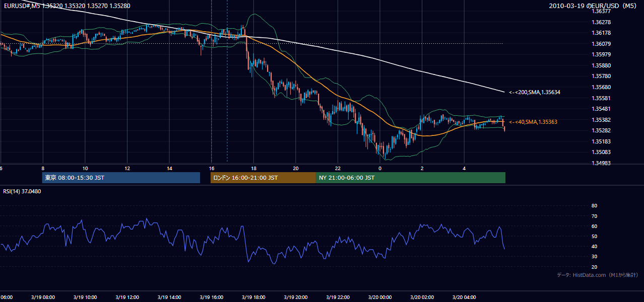Screen dimensions: 644x302
Task: Click the RSI(14) 37.0480 indicator label
Action: pos(22,191)
